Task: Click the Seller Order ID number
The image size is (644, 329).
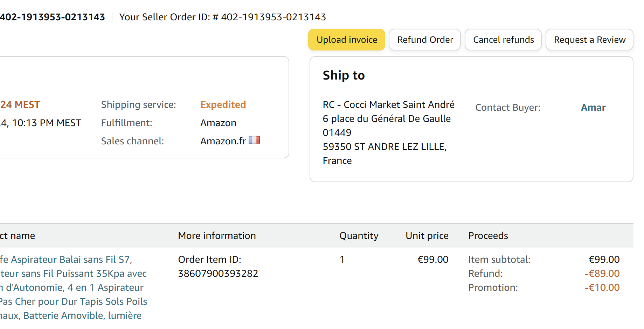Action: (x=273, y=17)
